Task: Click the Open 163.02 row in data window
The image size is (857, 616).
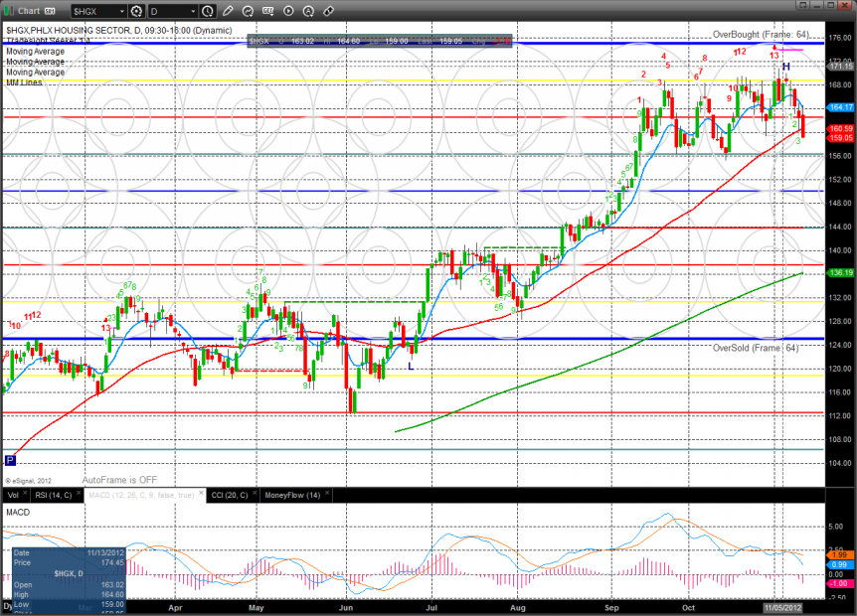Action: click(x=69, y=585)
